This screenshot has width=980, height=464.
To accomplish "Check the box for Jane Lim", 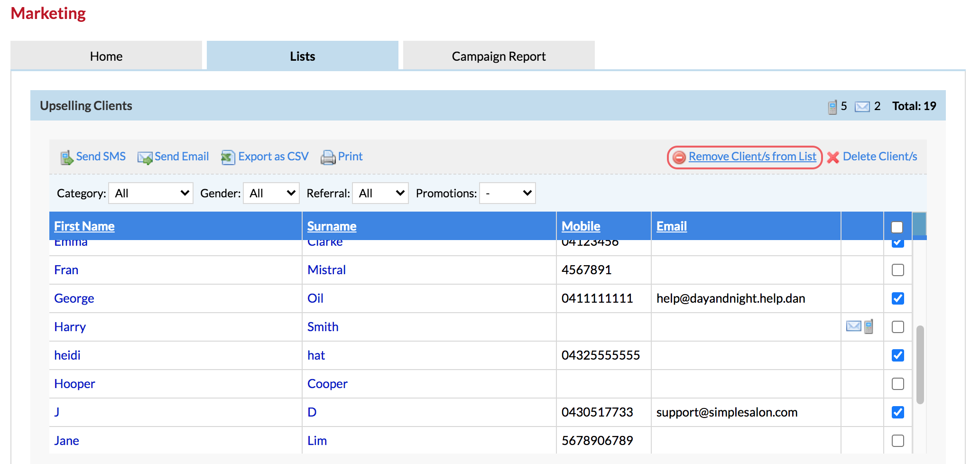I will coord(898,441).
